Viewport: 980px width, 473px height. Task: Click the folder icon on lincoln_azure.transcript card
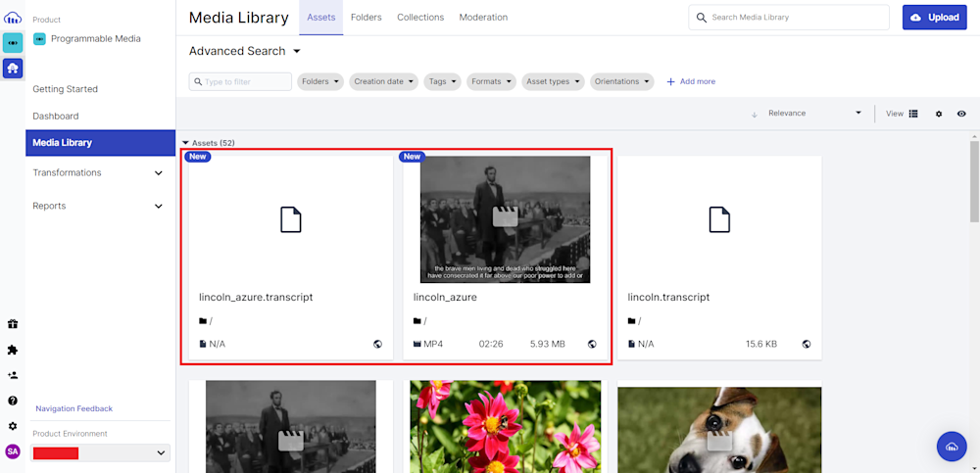(203, 321)
